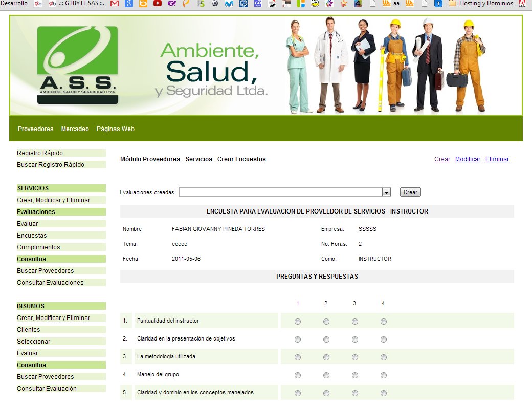Open the Evaluaciones creadas dropdown
The width and height of the screenshot is (532, 404).
point(385,192)
